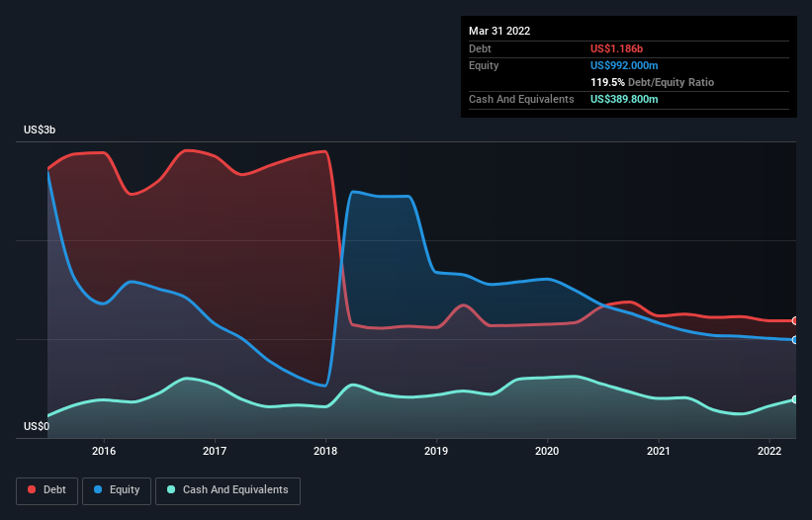
Task: Click the Mar 31 2022 tooltip date
Action: click(x=499, y=31)
